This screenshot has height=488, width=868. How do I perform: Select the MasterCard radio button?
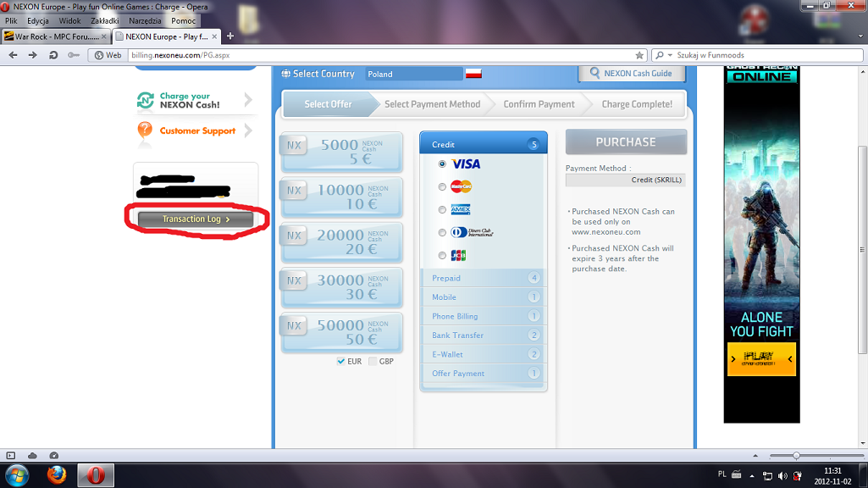pos(442,186)
